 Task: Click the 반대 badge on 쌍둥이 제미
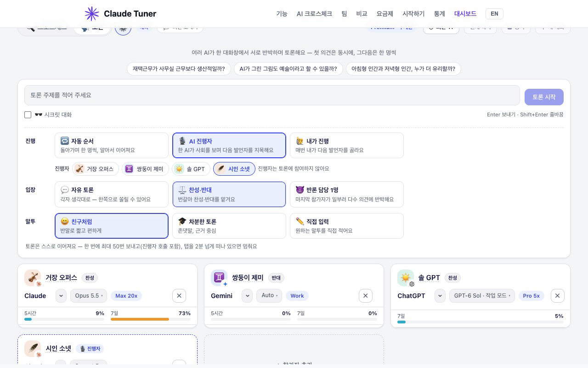[x=276, y=278]
